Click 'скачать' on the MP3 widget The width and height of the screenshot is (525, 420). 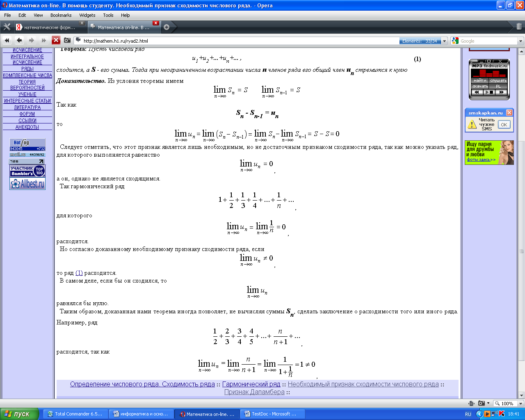[480, 86]
